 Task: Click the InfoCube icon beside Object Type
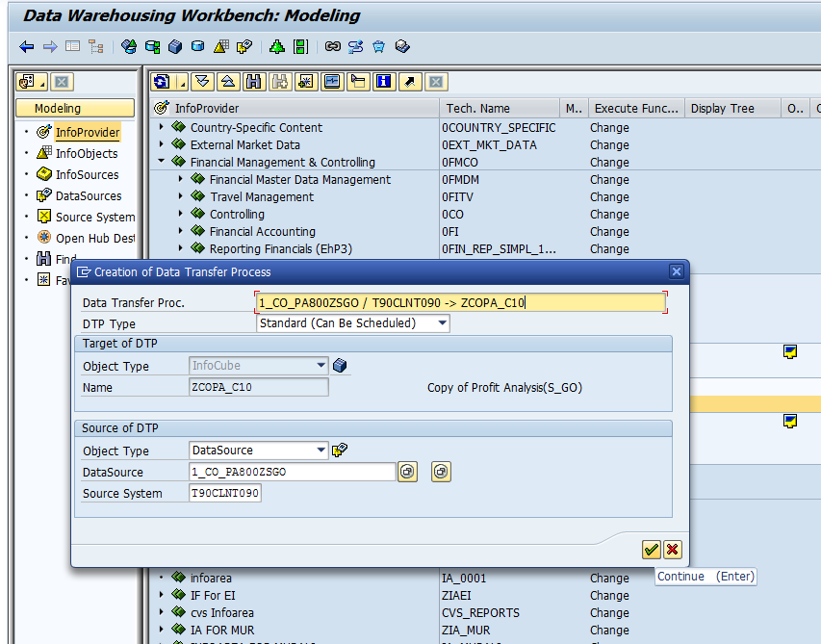point(340,366)
